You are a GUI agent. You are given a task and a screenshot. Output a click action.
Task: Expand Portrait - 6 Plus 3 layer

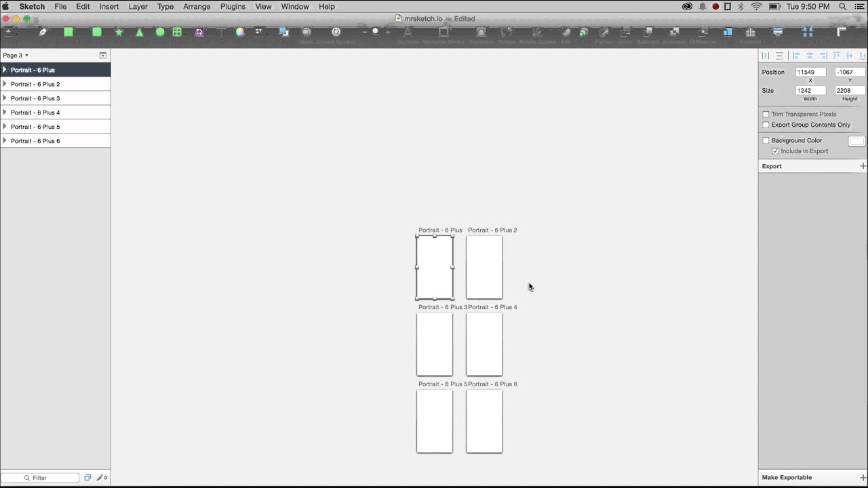(5, 98)
